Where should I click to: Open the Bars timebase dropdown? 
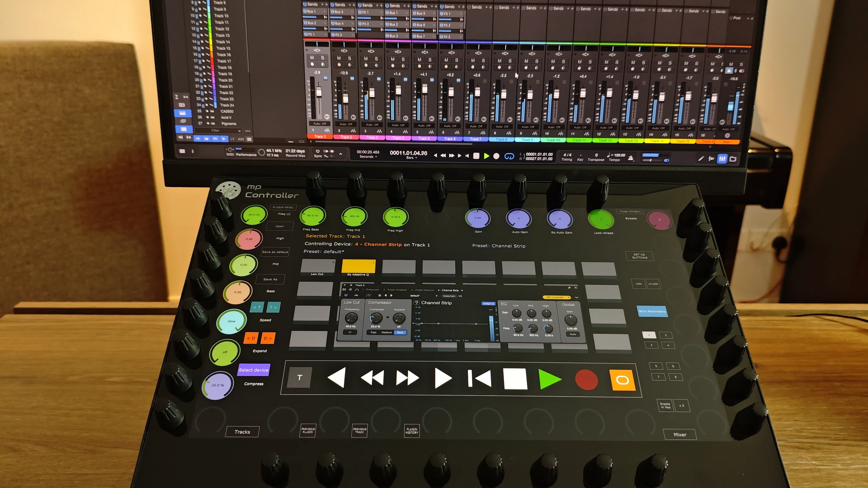[x=412, y=158]
